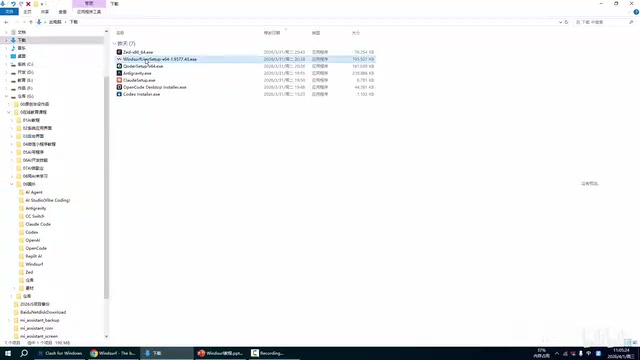The image size is (640, 360).
Task: Switch to Chrome Windsurf taskbar window
Action: tap(113, 353)
